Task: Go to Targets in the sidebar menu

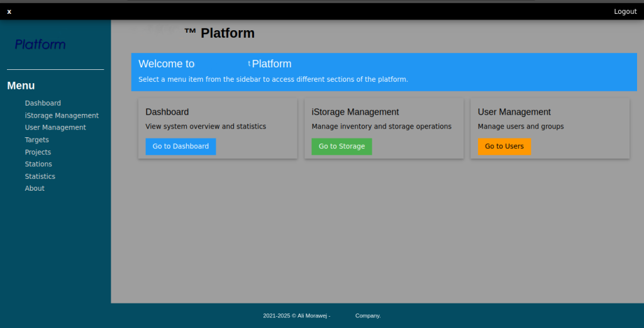Action: tap(36, 140)
